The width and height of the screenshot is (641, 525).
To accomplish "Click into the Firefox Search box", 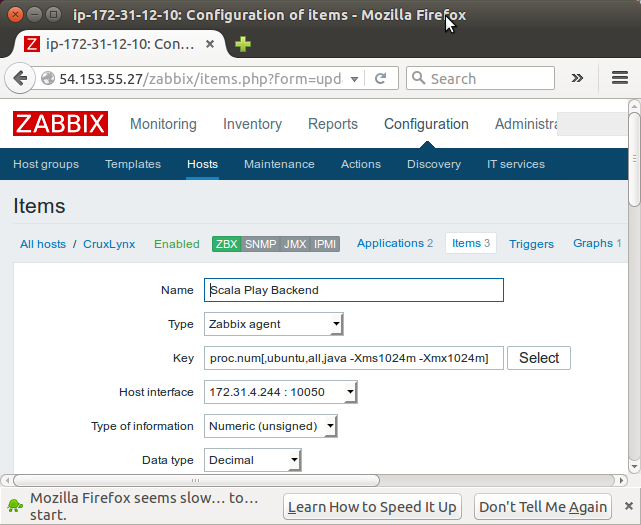I will pos(480,78).
